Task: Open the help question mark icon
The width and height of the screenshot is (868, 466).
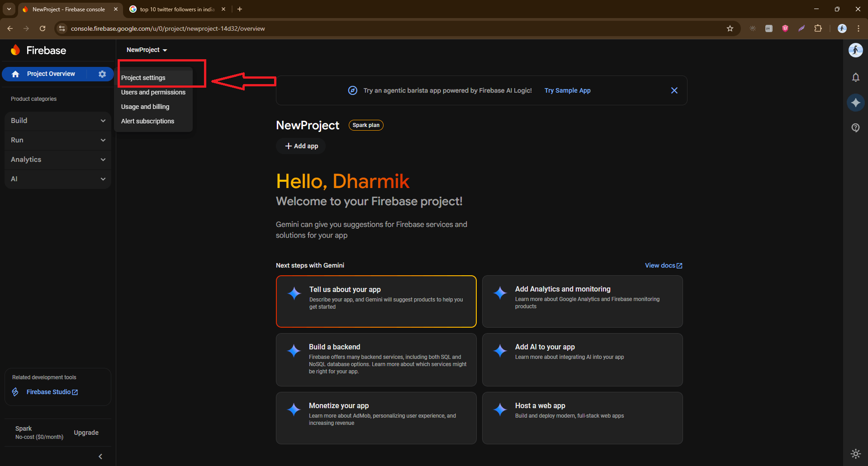Action: click(x=855, y=127)
